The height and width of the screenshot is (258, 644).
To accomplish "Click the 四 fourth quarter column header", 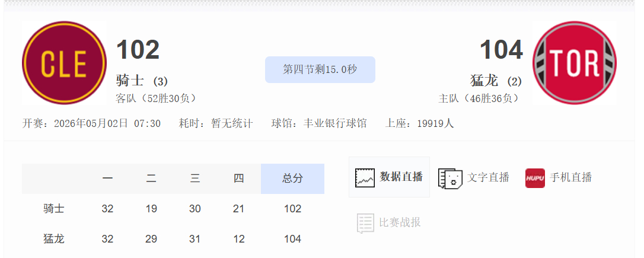I will [238, 179].
